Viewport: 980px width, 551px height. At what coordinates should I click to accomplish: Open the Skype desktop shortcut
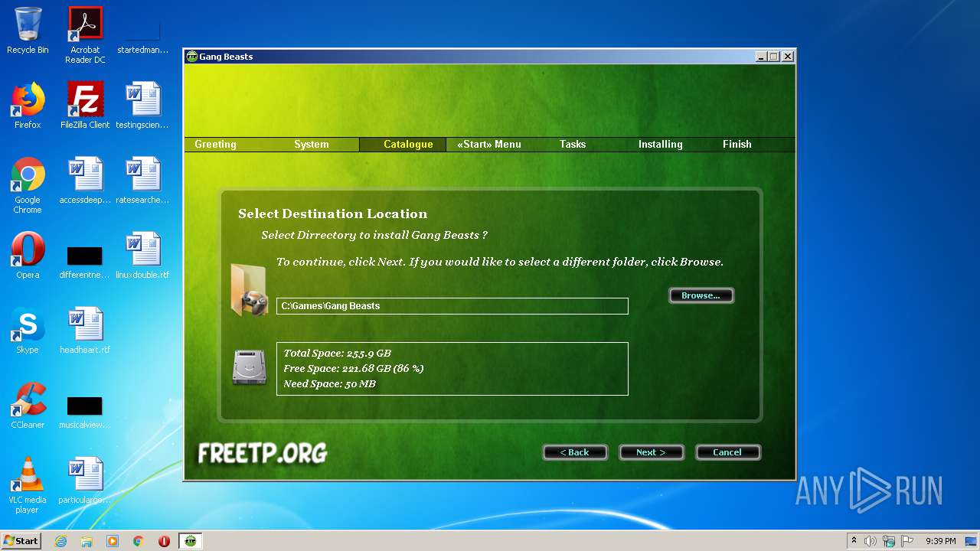(28, 331)
